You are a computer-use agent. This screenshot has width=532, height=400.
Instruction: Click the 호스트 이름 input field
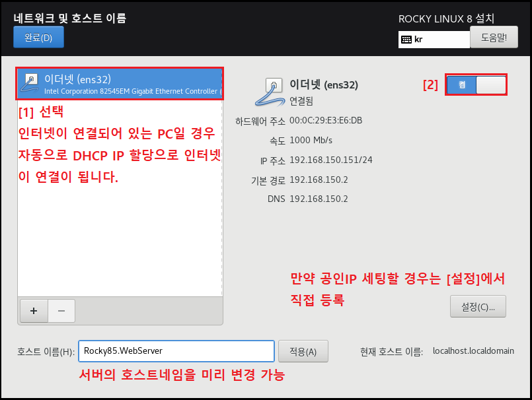[x=176, y=351]
